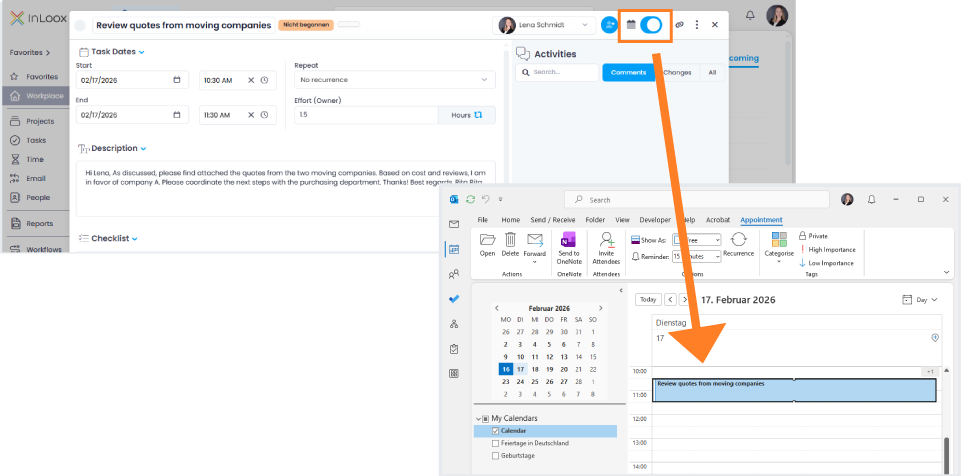Collapse the My Calendars group
Screen dimensions: 961x476
coord(478,418)
